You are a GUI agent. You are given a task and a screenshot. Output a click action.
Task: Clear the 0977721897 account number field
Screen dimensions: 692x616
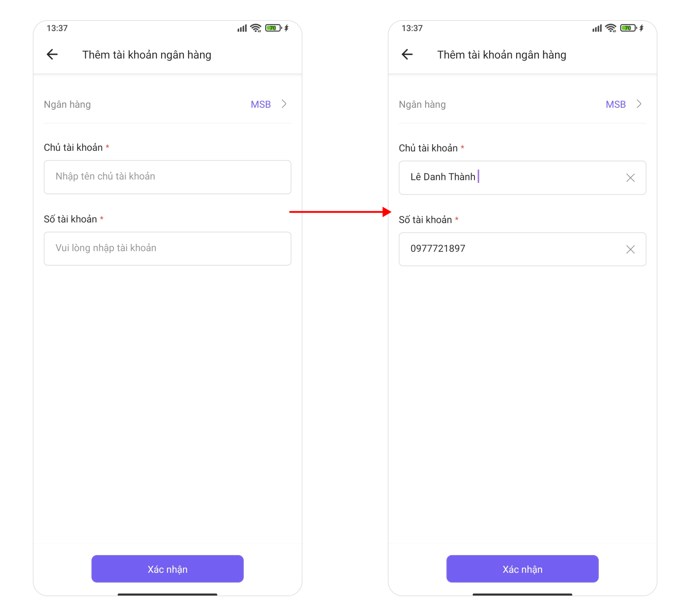(630, 249)
